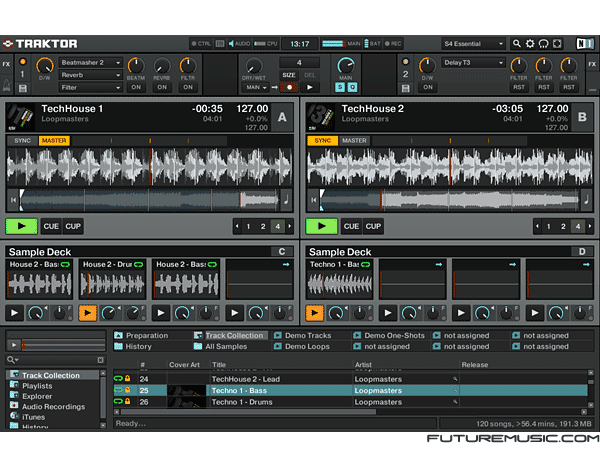Toggle REVRB effect ON button
The image size is (600, 470).
point(162,87)
